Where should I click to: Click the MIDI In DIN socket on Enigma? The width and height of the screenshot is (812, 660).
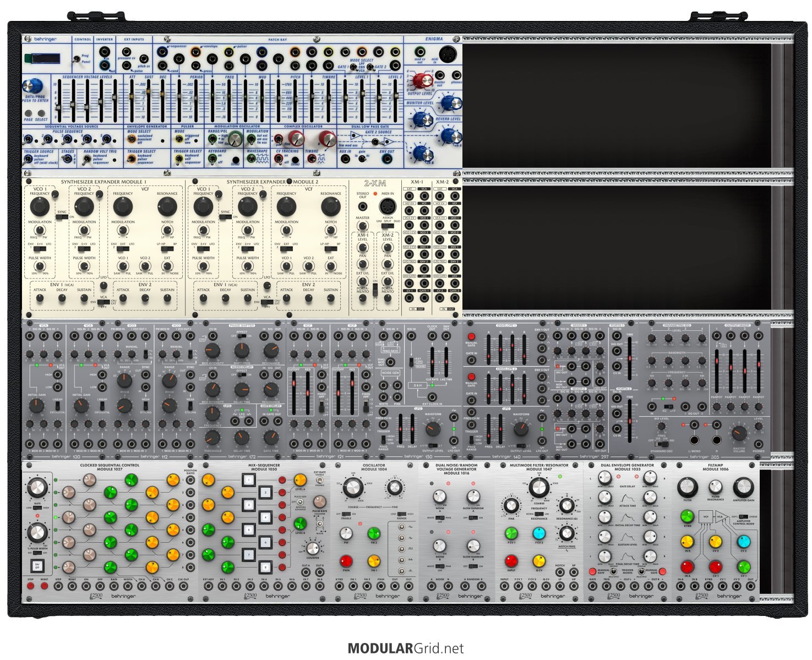tap(449, 54)
